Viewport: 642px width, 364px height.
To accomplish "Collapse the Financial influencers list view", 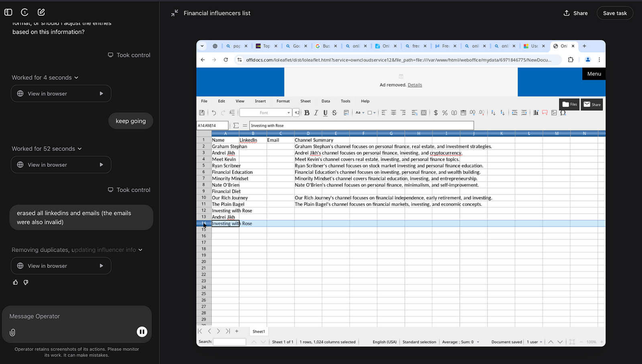I will 175,13.
